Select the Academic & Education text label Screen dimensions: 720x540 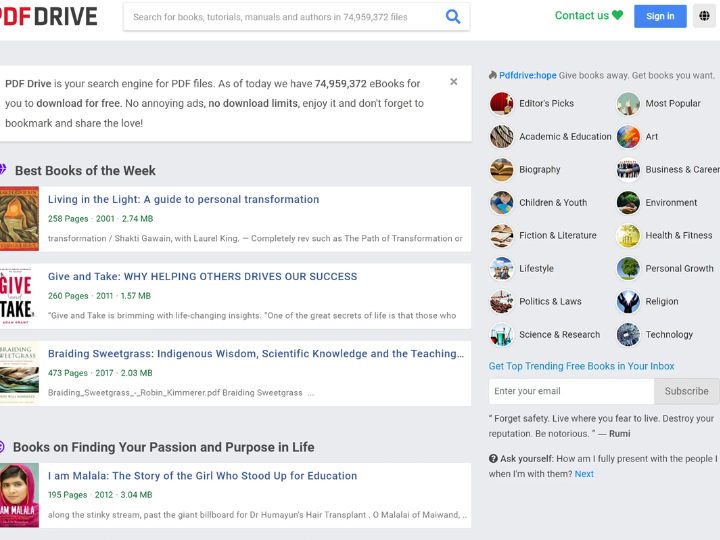coord(565,136)
